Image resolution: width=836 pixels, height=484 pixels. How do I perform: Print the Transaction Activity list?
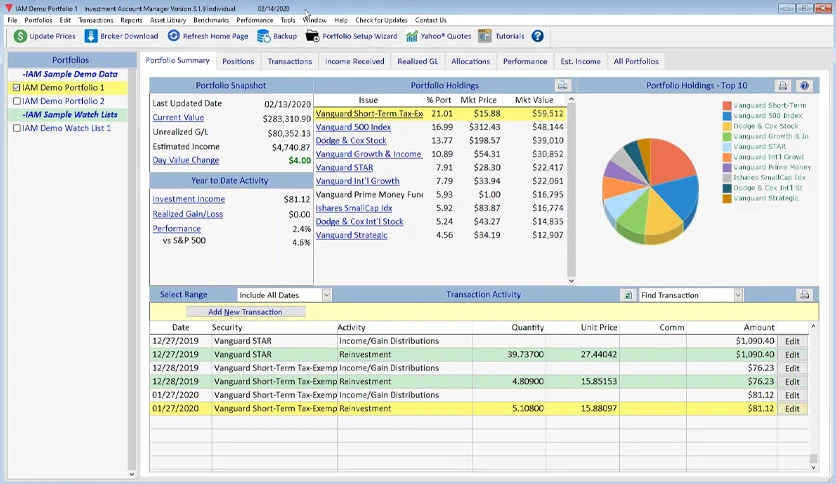(x=805, y=295)
